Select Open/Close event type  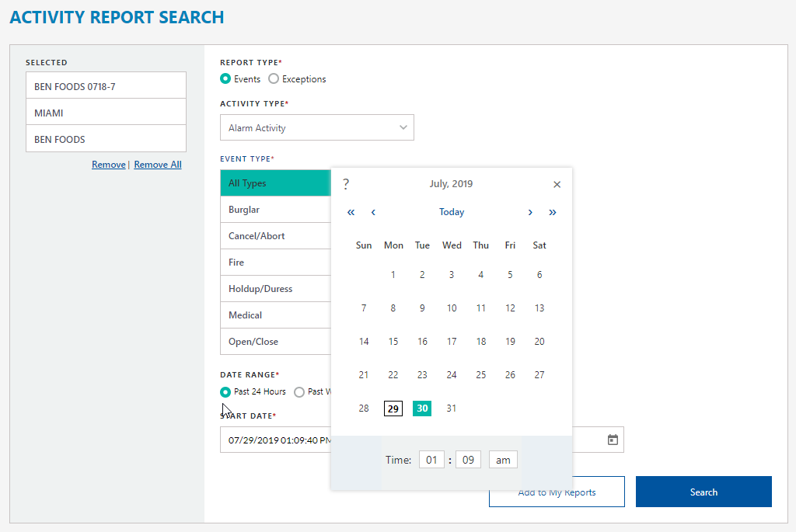(x=276, y=341)
